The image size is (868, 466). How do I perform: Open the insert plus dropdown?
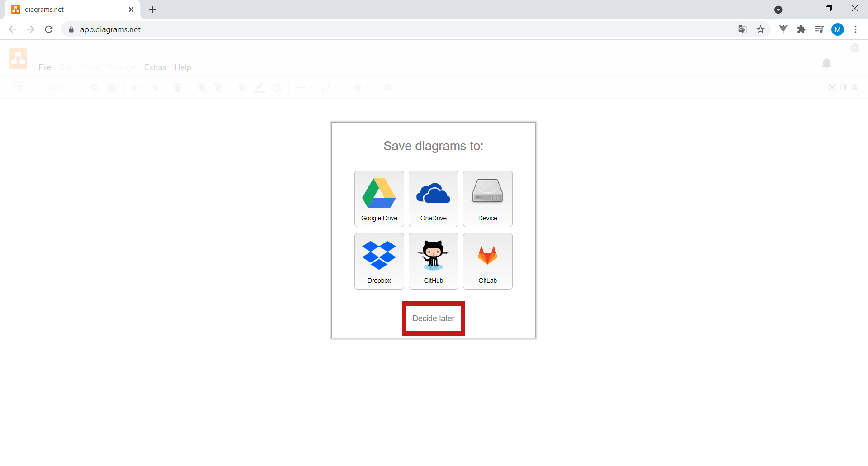click(361, 88)
